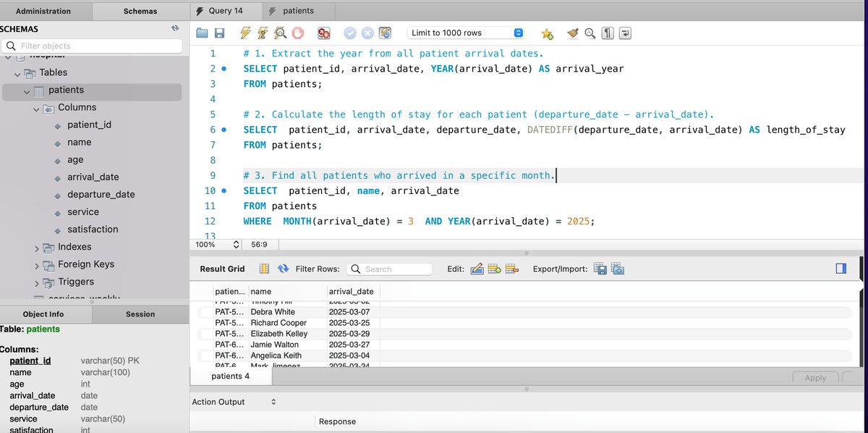Select the wrap text toolbar icon
The width and height of the screenshot is (868, 433).
click(626, 33)
